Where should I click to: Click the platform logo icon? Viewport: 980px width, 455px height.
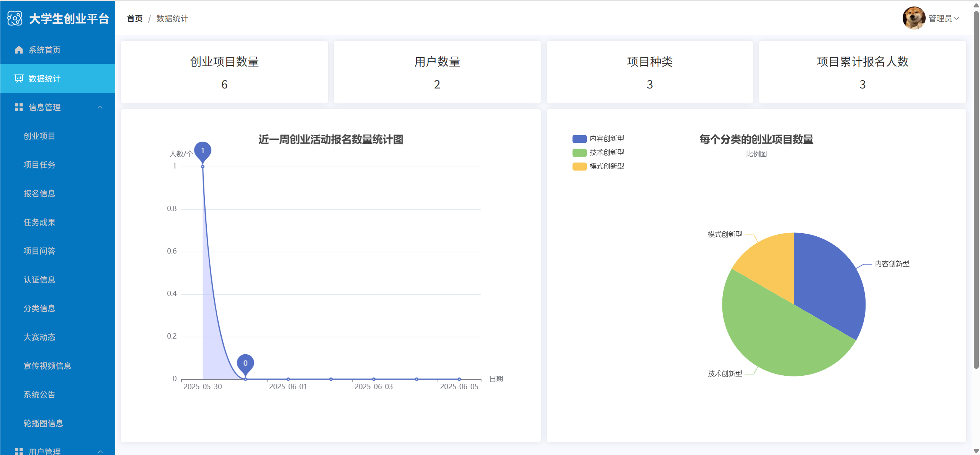coord(15,18)
